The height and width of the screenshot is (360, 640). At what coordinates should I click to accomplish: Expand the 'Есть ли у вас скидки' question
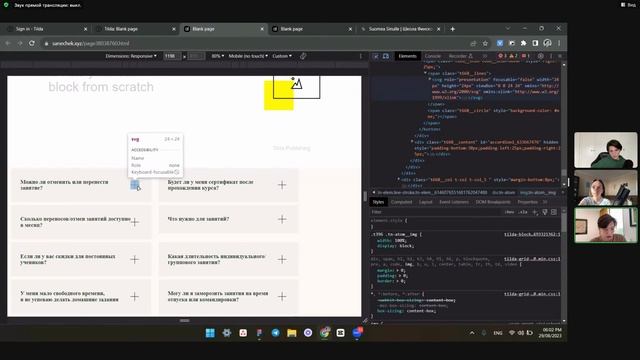134,259
